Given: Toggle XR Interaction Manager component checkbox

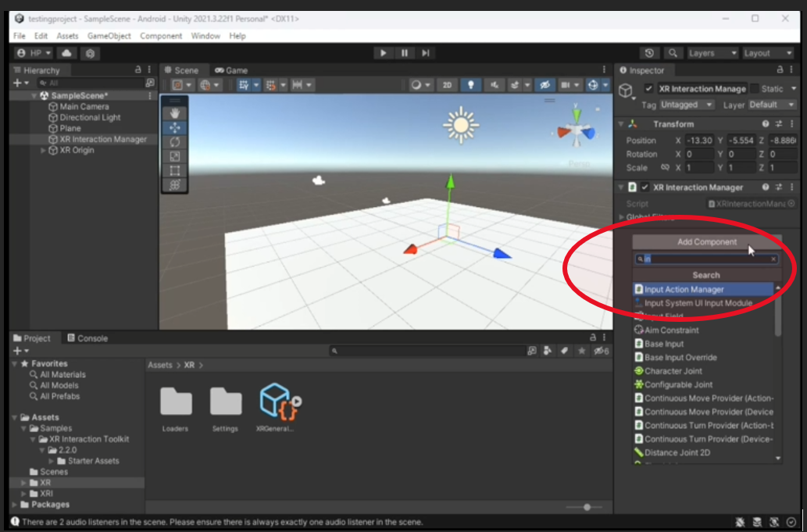Looking at the screenshot, I should (645, 187).
